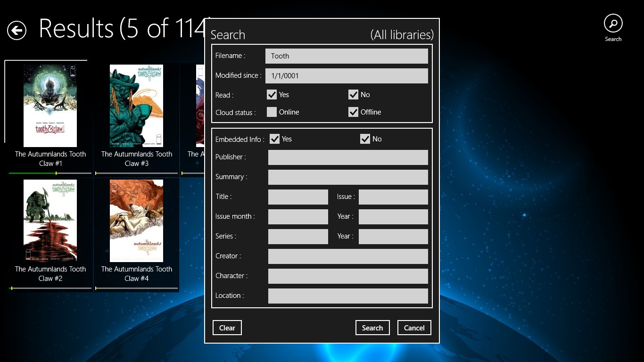Open The Autumnlands Tooth Claw #1 cover
This screenshot has width=644, height=362.
click(x=50, y=105)
